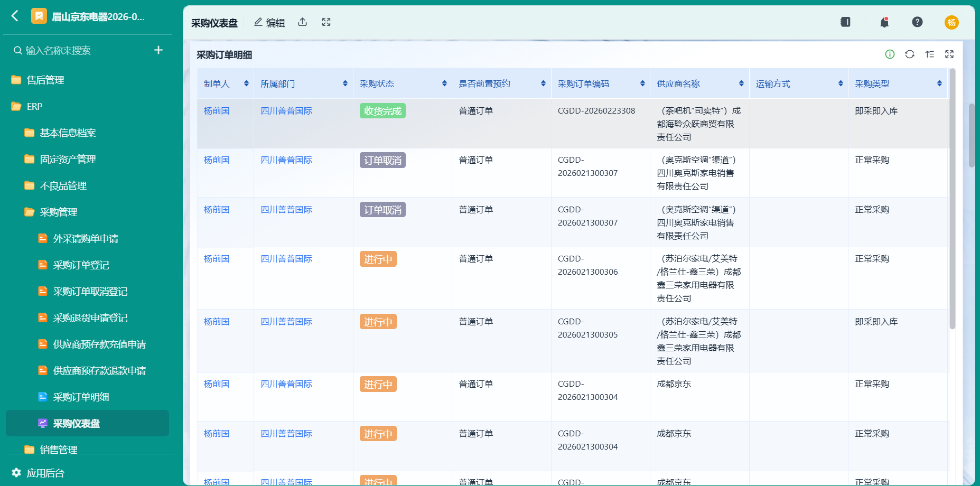Image resolution: width=980 pixels, height=486 pixels.
Task: Sort by 运输方式 column arrows
Action: tap(841, 83)
